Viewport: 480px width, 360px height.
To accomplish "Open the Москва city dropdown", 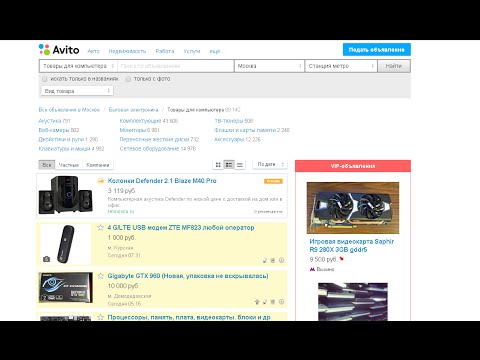I will 269,66.
